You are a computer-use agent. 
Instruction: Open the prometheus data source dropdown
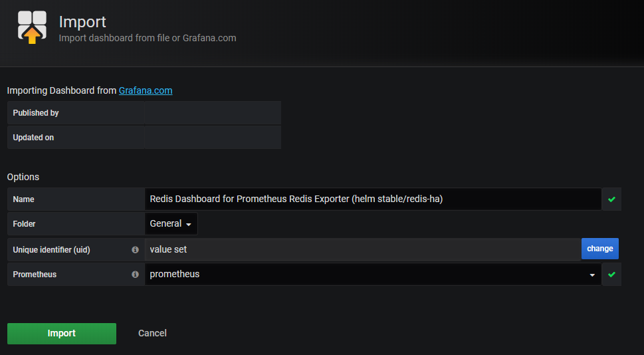[373, 274]
